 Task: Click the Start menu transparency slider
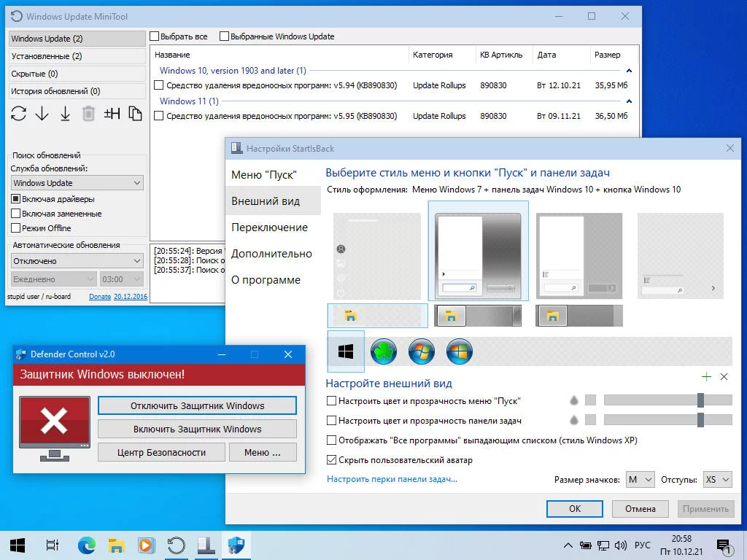pos(667,400)
